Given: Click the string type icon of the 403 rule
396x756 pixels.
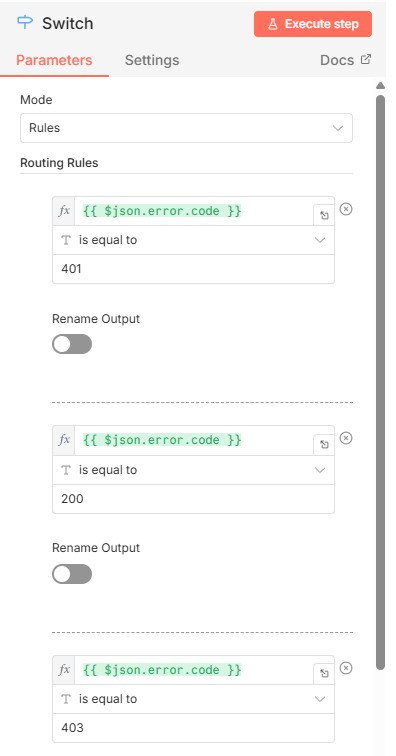Looking at the screenshot, I should [66, 699].
